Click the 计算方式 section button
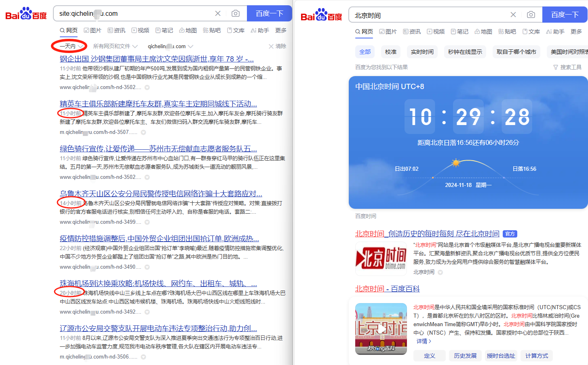Image resolution: width=588 pixels, height=365 pixels. click(537, 356)
